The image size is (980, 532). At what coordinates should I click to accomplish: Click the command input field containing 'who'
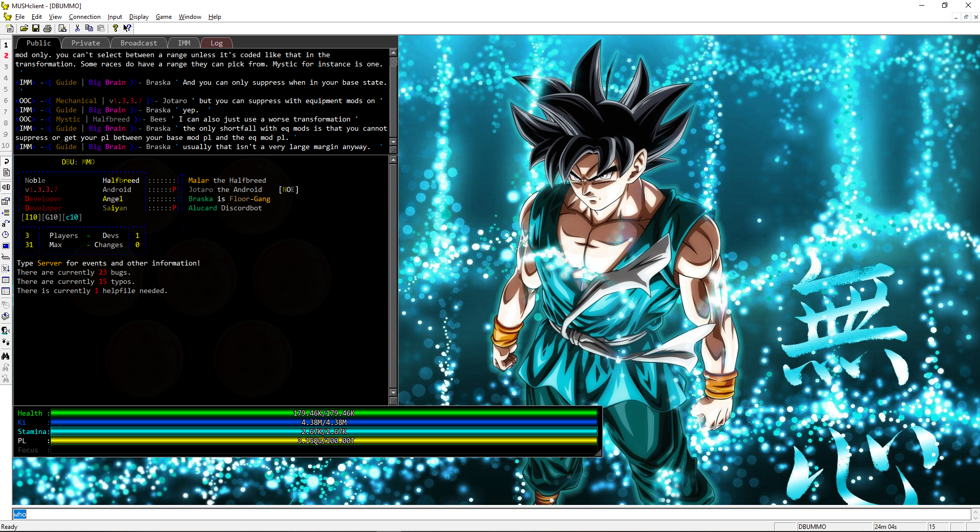[x=492, y=514]
